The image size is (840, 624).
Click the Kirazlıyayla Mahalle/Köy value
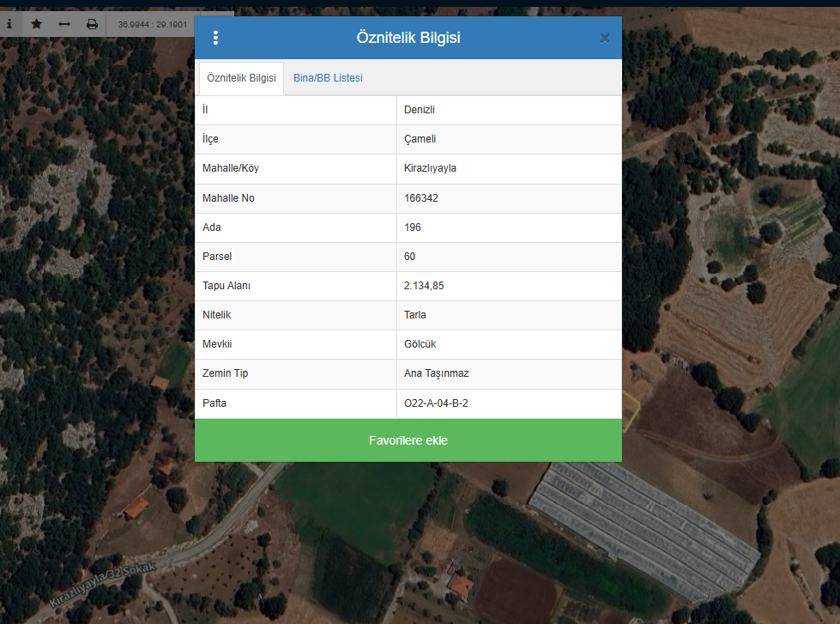click(x=430, y=168)
